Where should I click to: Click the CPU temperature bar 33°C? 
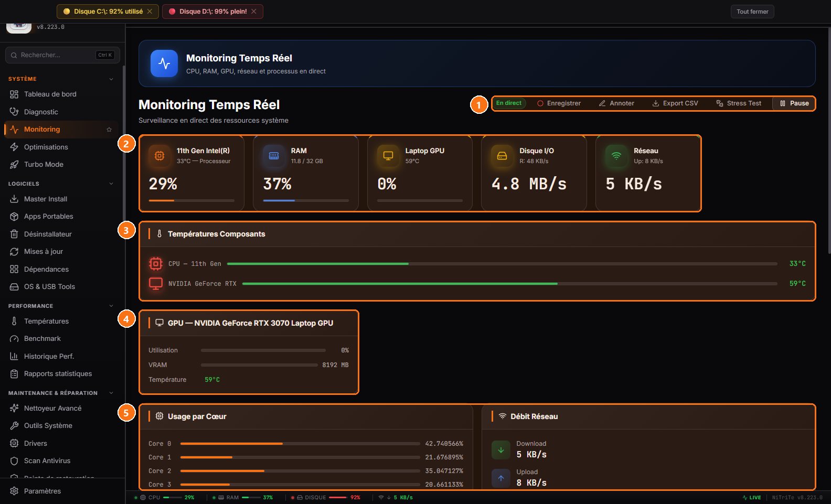coord(502,264)
